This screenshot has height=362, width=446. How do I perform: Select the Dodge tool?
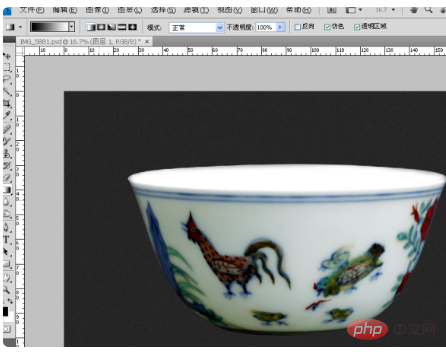7,214
